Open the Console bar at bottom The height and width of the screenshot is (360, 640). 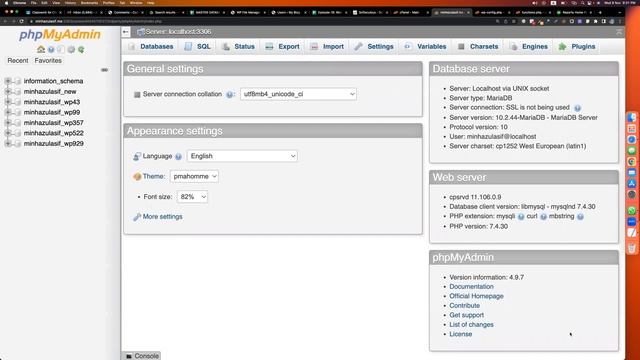point(142,356)
